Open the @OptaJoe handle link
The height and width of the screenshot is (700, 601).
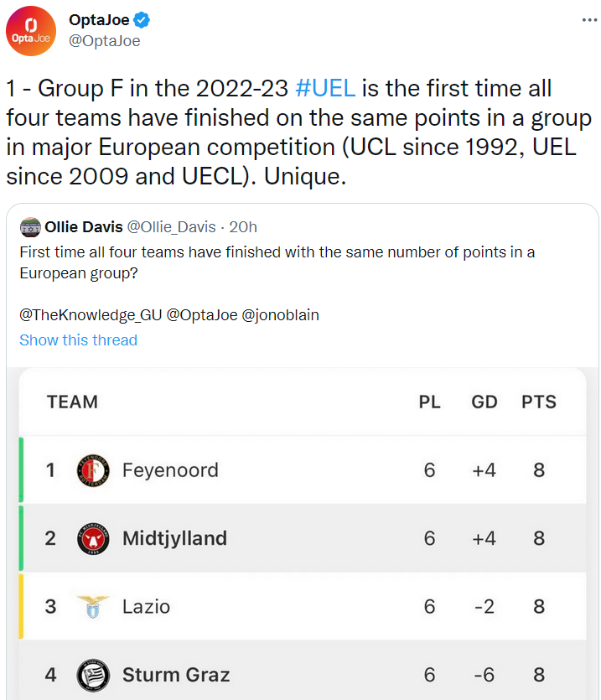104,41
